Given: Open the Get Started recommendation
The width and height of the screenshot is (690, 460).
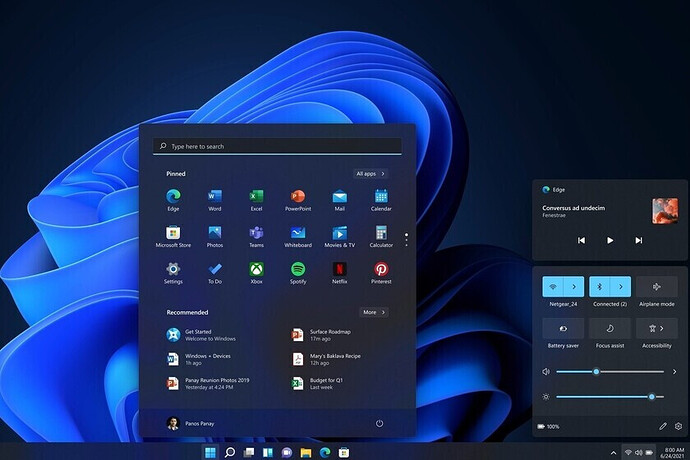Looking at the screenshot, I should (x=202, y=335).
